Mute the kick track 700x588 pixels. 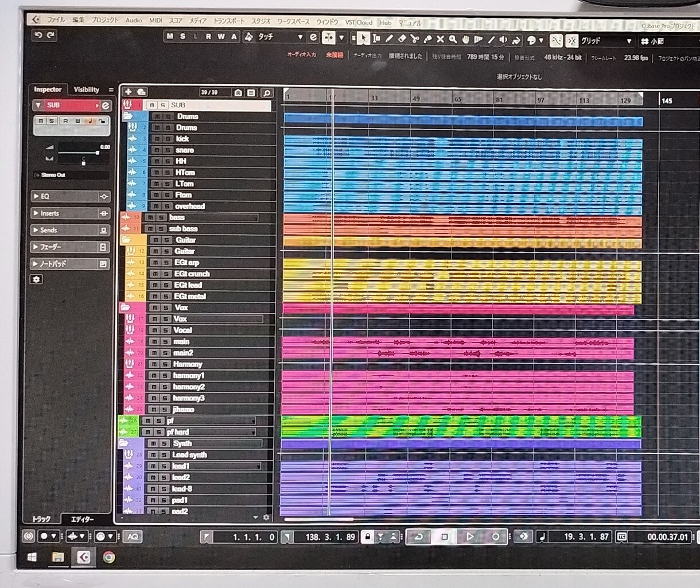coord(155,139)
